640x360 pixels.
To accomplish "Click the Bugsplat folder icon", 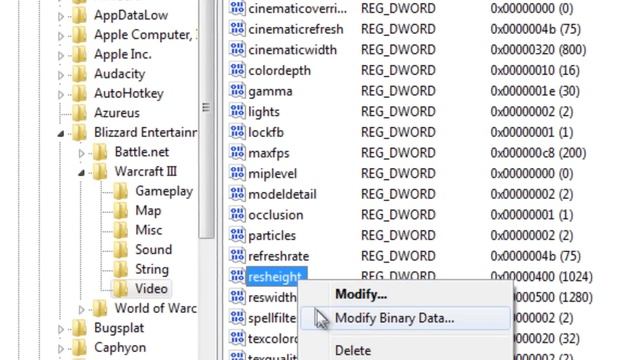I will tap(80, 328).
